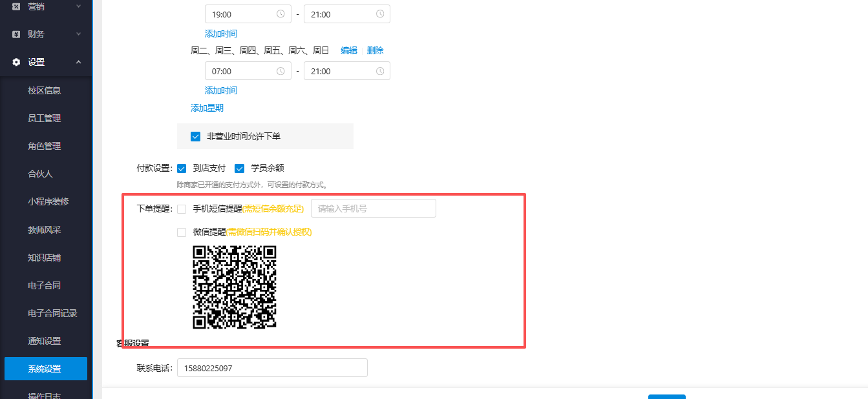The height and width of the screenshot is (399, 868).
Task: Expand the 财务 menu chevron
Action: pos(78,34)
